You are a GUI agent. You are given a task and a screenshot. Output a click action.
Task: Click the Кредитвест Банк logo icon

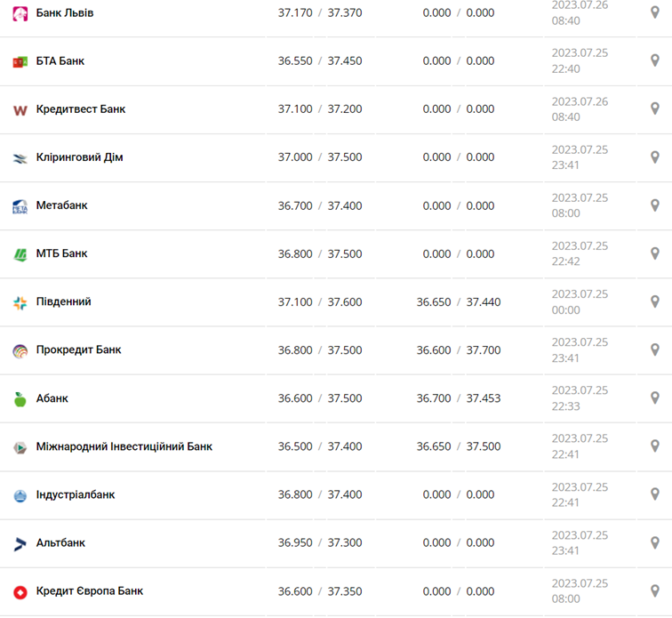[x=20, y=110]
